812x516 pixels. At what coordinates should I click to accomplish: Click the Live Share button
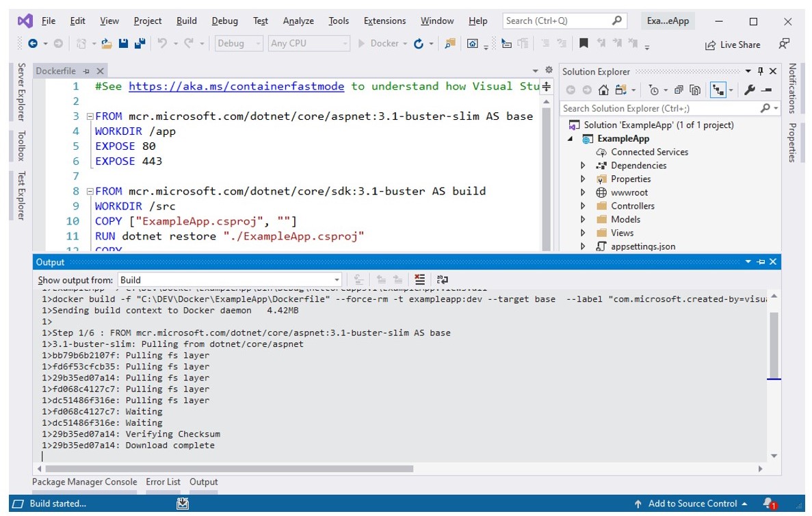click(x=733, y=44)
